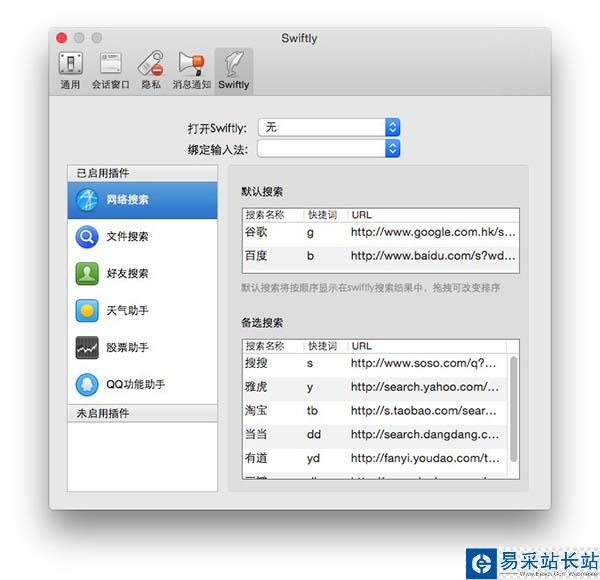Click the 好友搜索 green contact icon

tap(87, 274)
